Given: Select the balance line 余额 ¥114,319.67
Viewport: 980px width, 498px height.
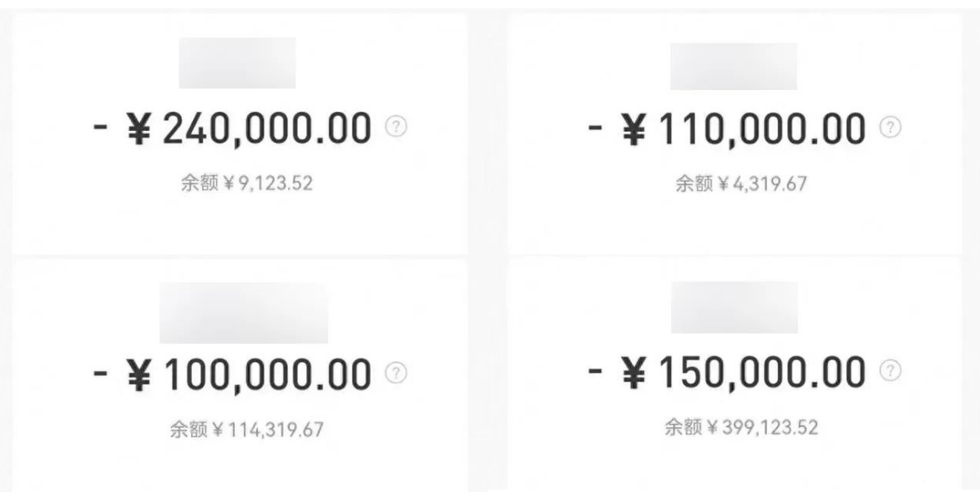Looking at the screenshot, I should 246,430.
